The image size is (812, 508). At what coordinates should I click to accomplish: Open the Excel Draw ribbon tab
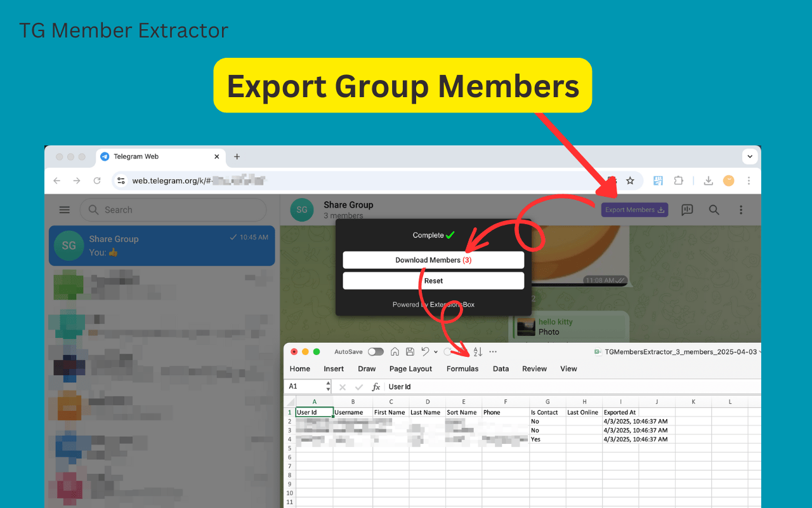click(367, 369)
